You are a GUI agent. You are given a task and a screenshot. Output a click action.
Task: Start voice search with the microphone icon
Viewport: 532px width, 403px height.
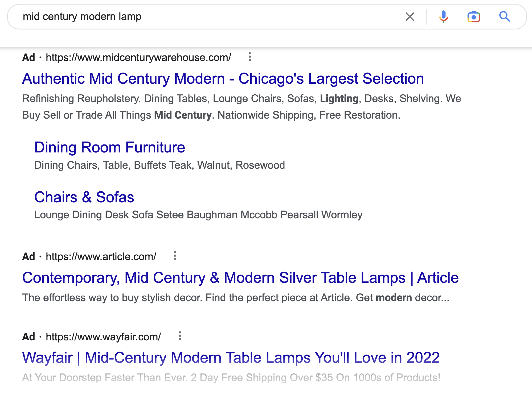tap(444, 17)
